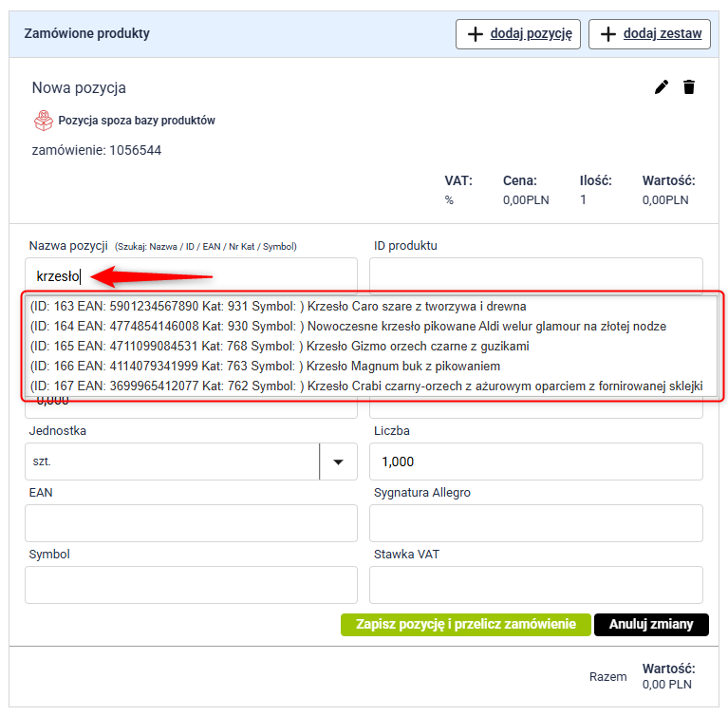Click the pencil edit icon
Screen dimensions: 728x716
662,87
